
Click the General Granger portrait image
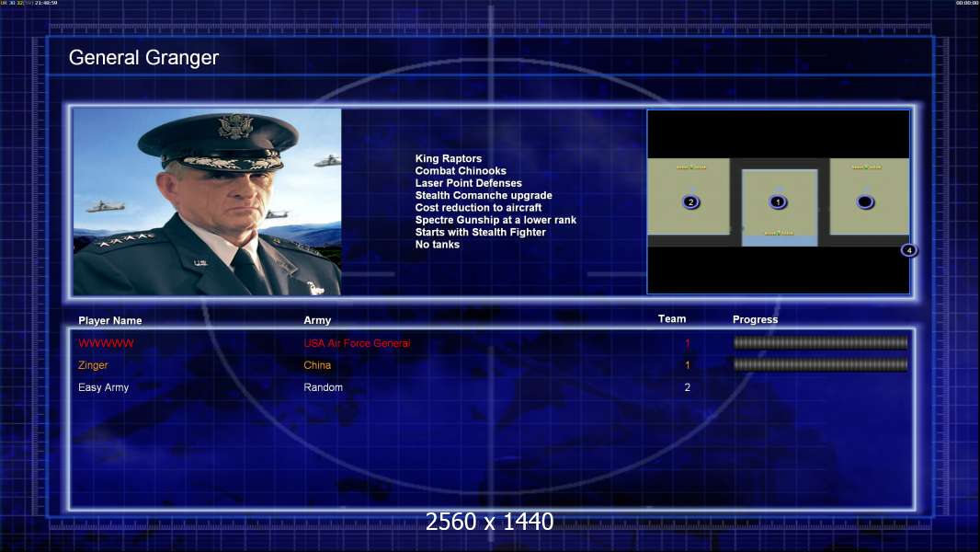[207, 201]
